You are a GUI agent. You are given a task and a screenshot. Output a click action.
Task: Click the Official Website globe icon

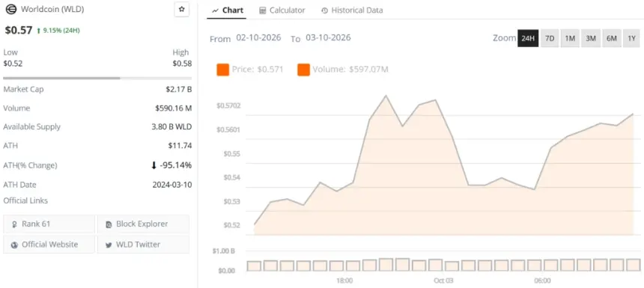(15, 245)
